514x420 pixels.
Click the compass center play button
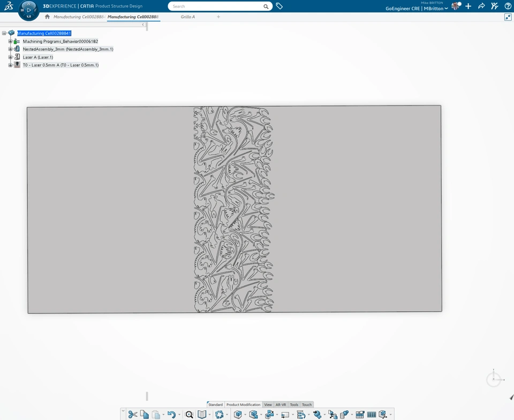29,10
